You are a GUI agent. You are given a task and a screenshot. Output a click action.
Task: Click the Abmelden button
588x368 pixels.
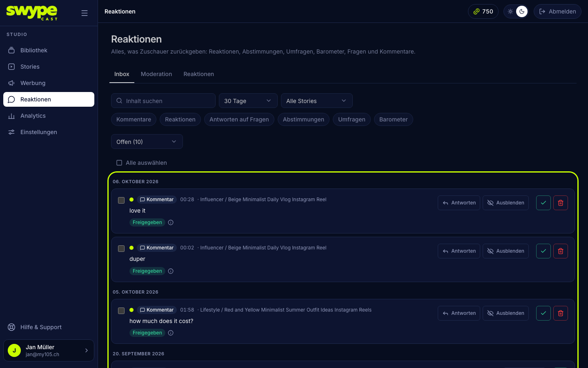tap(557, 11)
